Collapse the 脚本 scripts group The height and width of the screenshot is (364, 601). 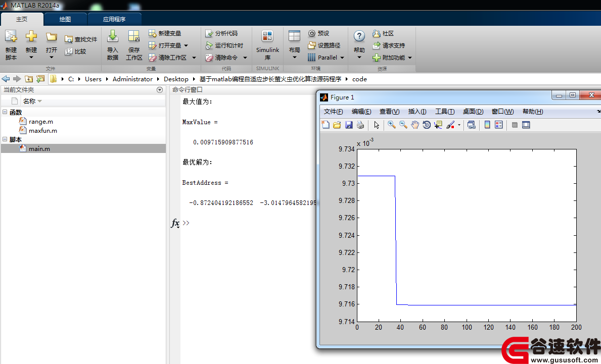[5, 139]
